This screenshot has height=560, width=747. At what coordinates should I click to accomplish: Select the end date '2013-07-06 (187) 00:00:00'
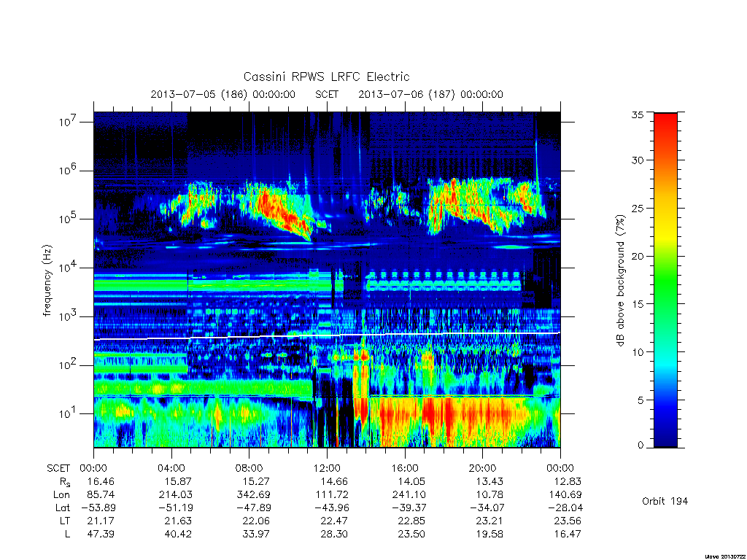(x=430, y=94)
